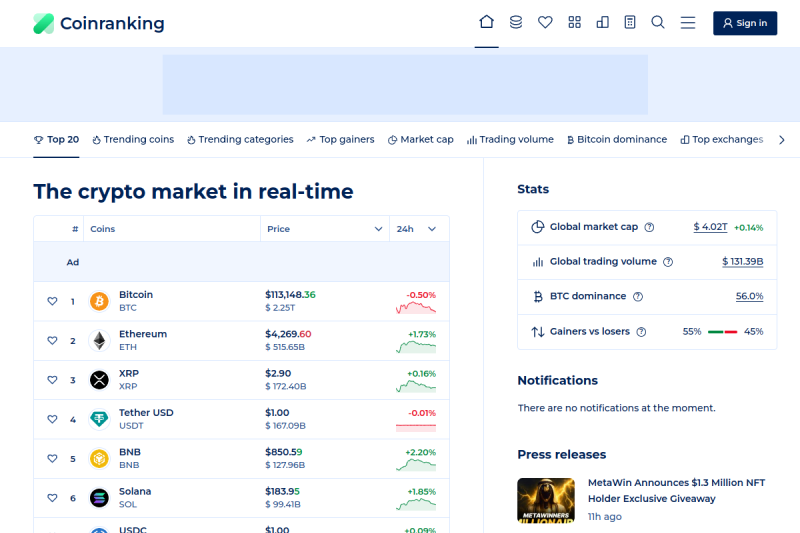Screen dimensions: 800x533
Task: Click the XRP coin logo
Action: (99, 380)
